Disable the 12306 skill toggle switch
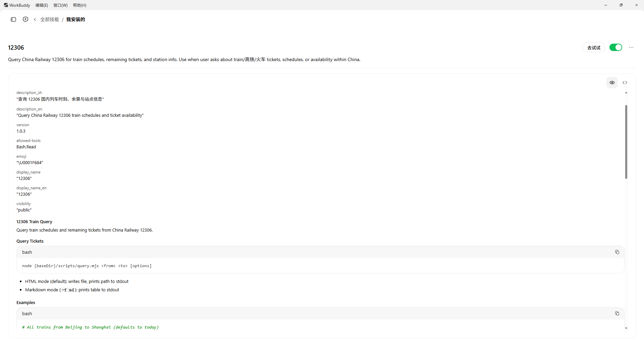This screenshot has width=644, height=346. click(x=616, y=47)
